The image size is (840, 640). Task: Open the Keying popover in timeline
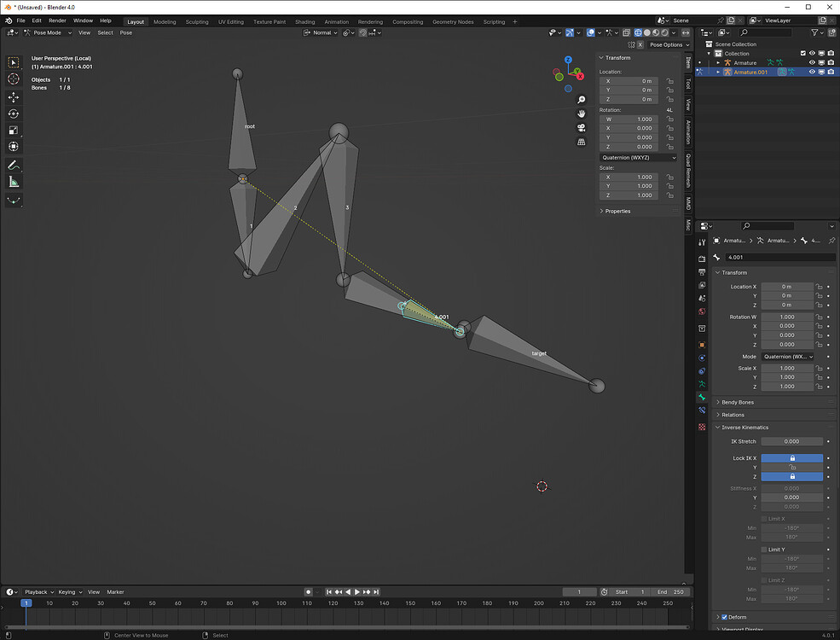[x=70, y=591]
